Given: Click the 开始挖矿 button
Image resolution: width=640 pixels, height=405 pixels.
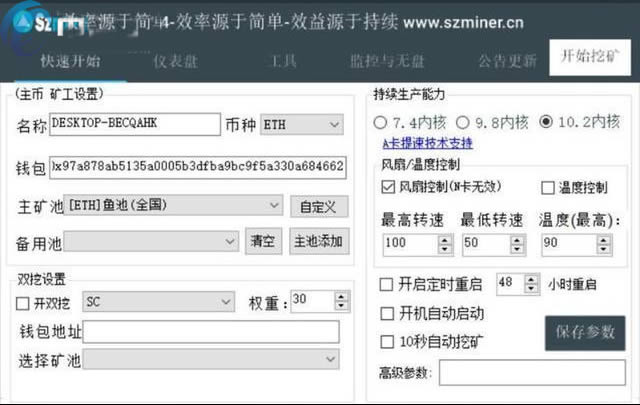Looking at the screenshot, I should tap(590, 57).
